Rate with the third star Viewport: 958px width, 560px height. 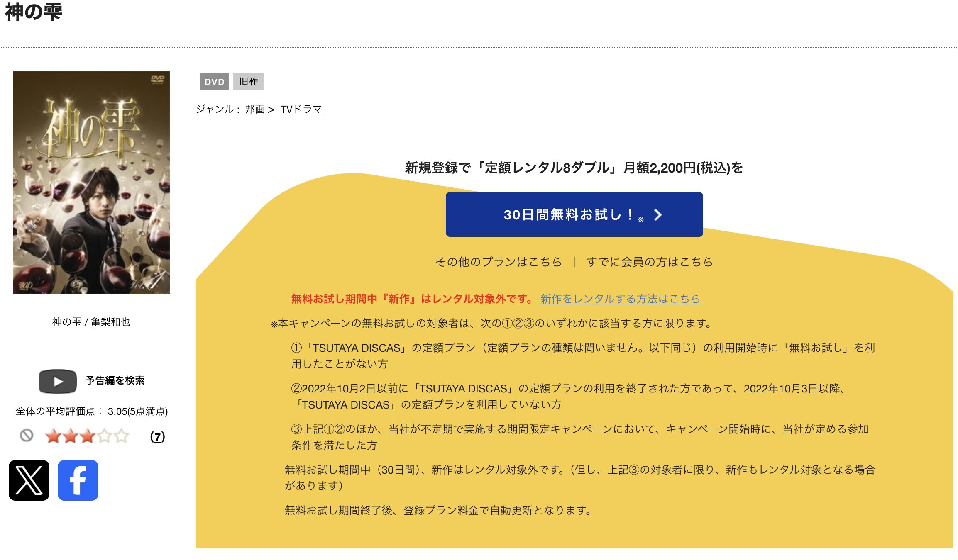(x=88, y=436)
